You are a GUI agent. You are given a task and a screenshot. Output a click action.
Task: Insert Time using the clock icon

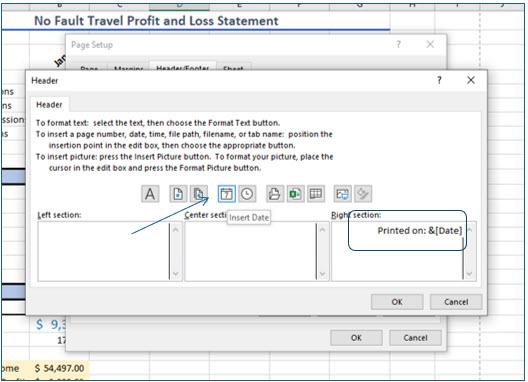click(x=248, y=194)
